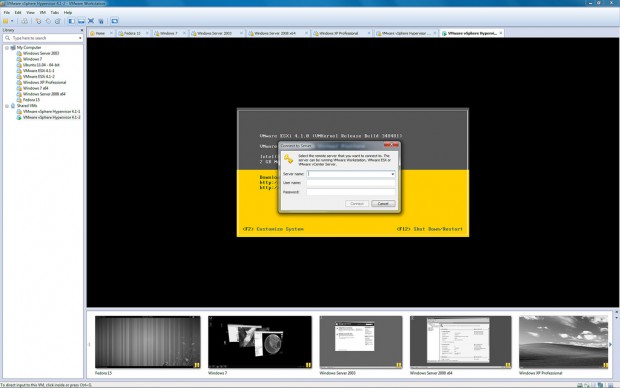This screenshot has height=388, width=620.
Task: Click the Take Snapshot toolbar icon
Action: tap(38, 21)
